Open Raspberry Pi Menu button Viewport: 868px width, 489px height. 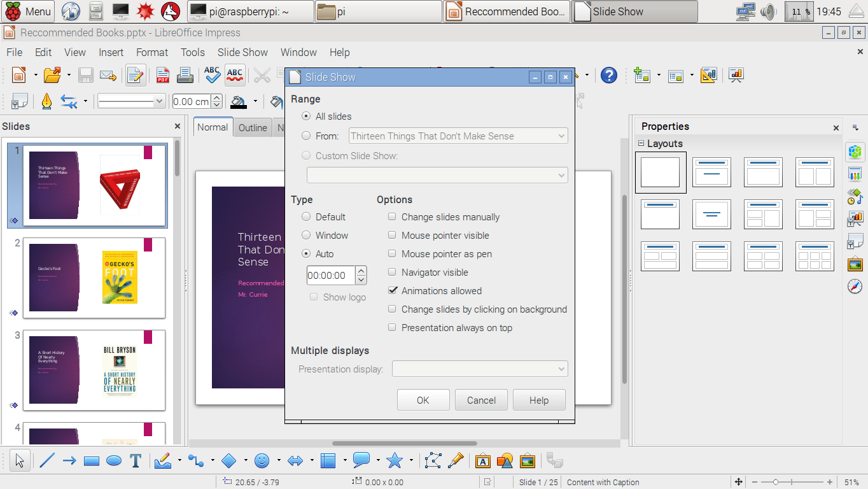click(x=29, y=11)
